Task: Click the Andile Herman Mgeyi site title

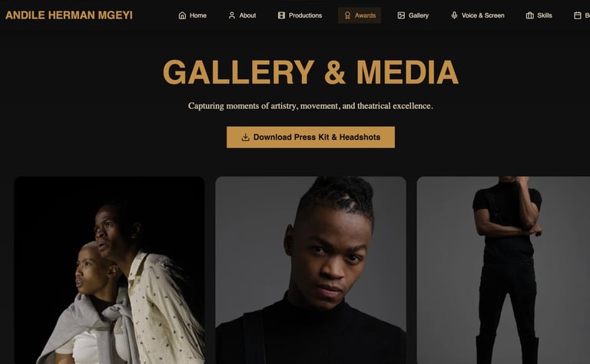Action: (69, 15)
